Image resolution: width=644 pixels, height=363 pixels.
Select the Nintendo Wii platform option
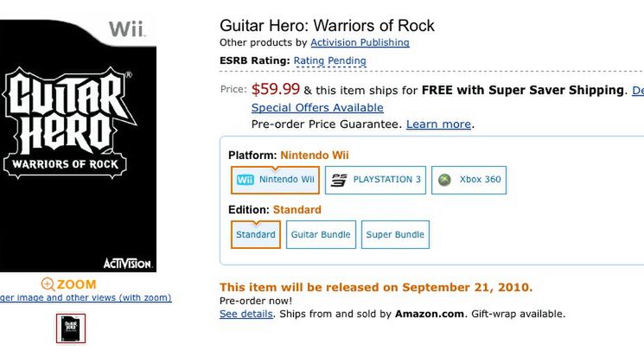tap(275, 180)
